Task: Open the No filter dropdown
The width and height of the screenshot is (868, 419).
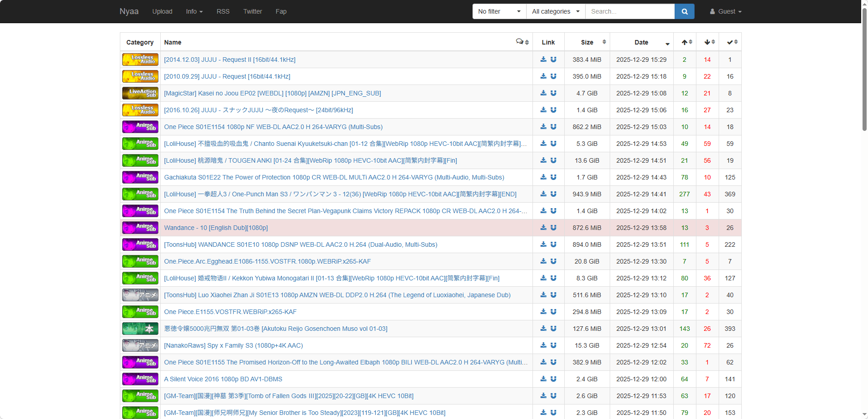Action: 499,11
